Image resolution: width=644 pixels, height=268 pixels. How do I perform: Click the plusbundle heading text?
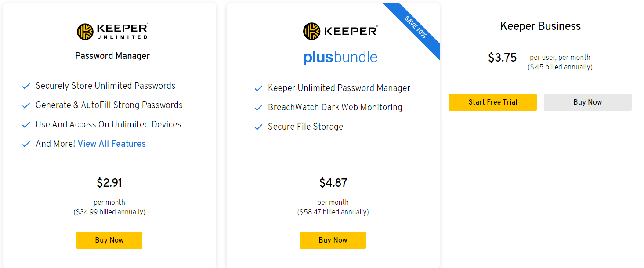pyautogui.click(x=340, y=58)
